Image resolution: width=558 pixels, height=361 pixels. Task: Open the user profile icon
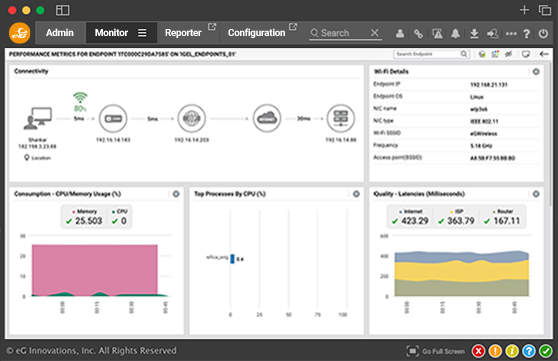400,33
